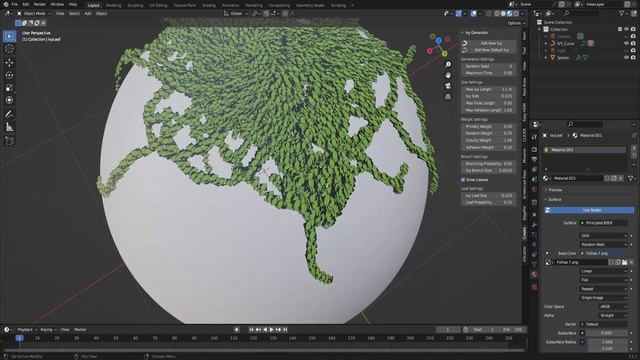
Task: Open Foliage 7.png image folder icon
Action: (x=624, y=262)
